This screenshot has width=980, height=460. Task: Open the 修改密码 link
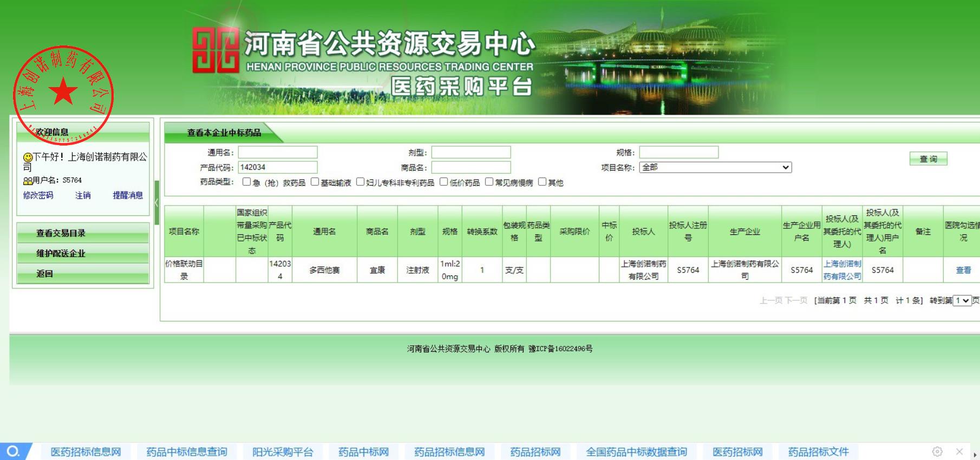coord(38,195)
